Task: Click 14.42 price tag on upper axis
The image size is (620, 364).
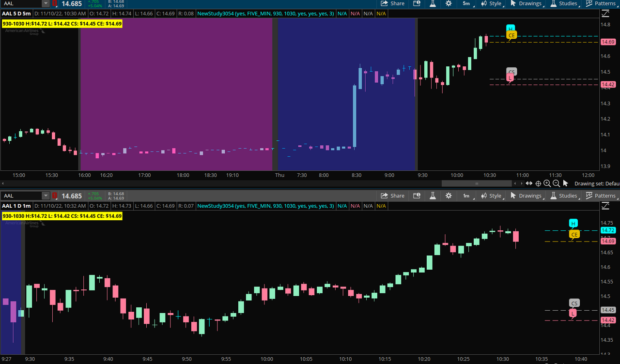Action: (608, 85)
